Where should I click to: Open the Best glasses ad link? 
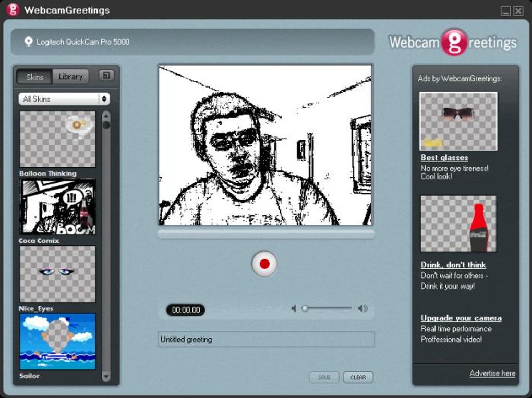pyautogui.click(x=444, y=158)
